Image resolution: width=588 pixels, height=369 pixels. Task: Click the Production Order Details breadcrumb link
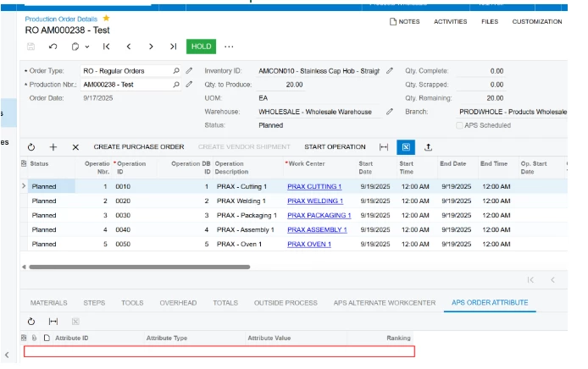coord(61,19)
